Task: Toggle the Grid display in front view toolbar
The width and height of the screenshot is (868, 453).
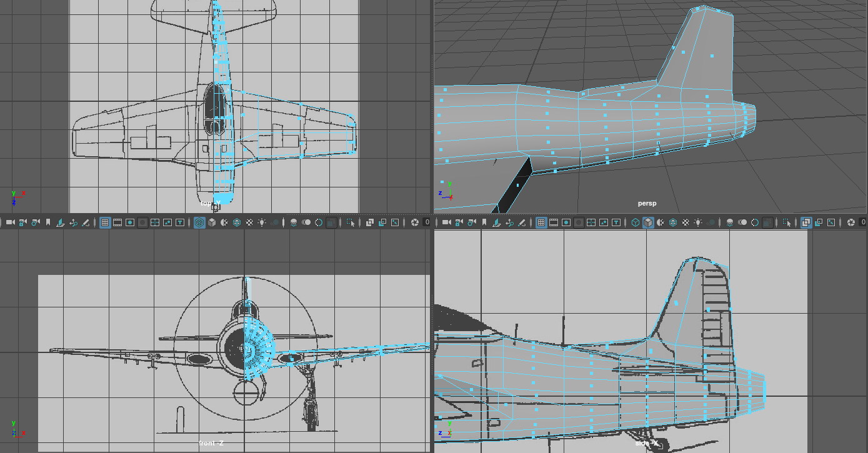Action: point(105,222)
